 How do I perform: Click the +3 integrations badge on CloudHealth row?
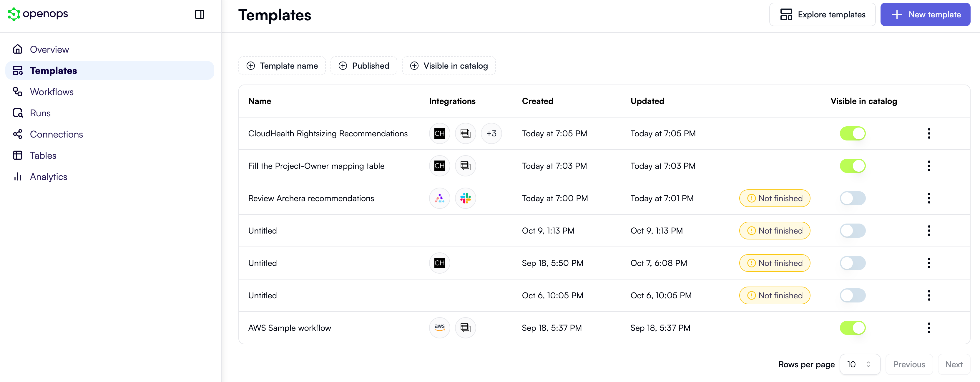491,133
